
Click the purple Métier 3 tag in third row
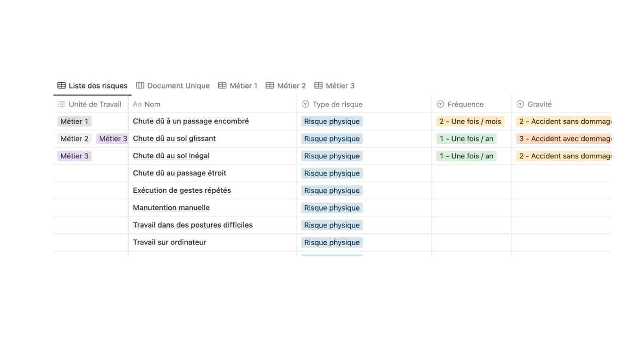[x=74, y=156]
